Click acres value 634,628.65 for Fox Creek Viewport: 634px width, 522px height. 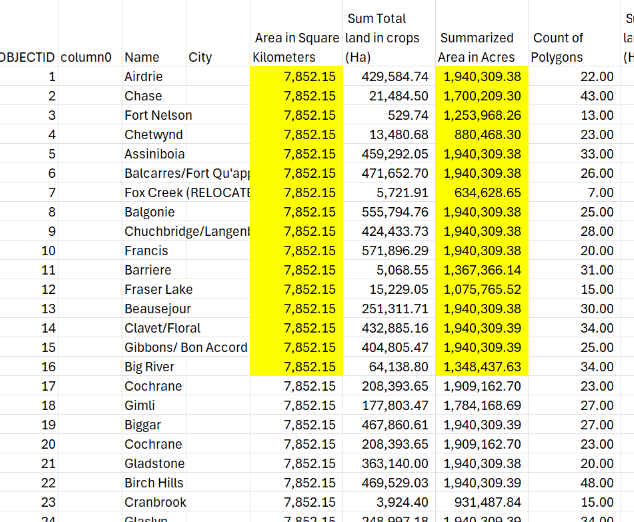(488, 193)
